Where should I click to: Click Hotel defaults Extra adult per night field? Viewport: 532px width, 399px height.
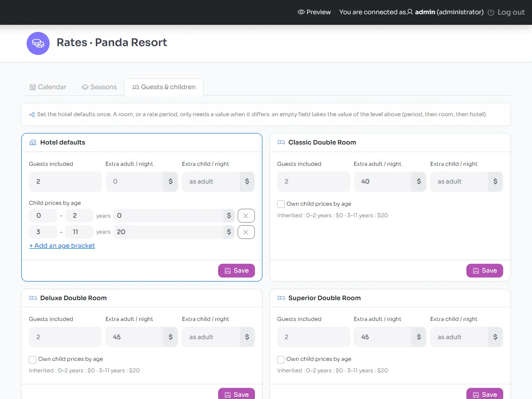pos(134,182)
